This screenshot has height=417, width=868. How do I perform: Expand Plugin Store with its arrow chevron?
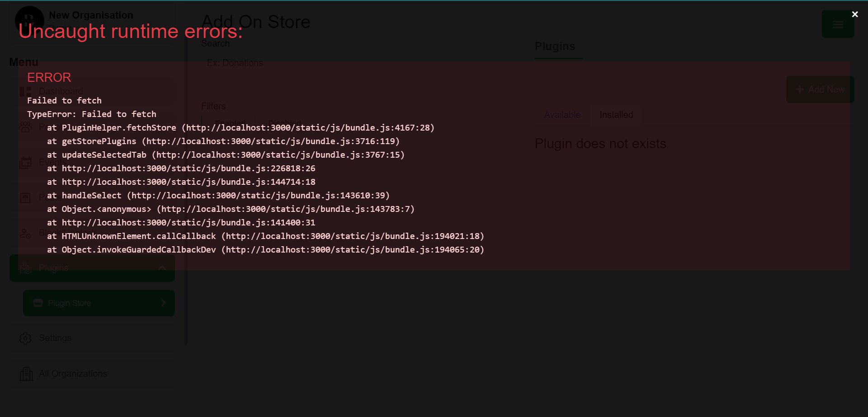point(164,303)
